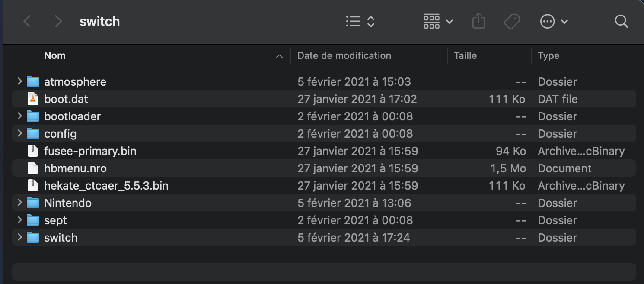Select the fusee-primary.bin archive icon
The width and height of the screenshot is (644, 284).
coord(33,151)
